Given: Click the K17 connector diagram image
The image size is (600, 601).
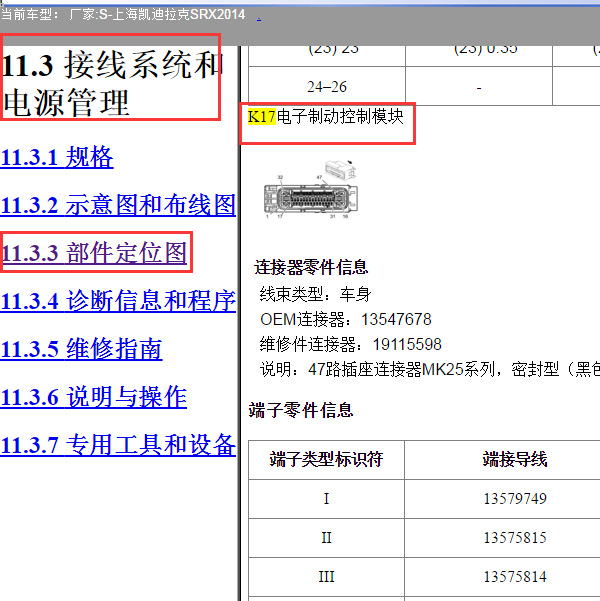Looking at the screenshot, I should [311, 190].
